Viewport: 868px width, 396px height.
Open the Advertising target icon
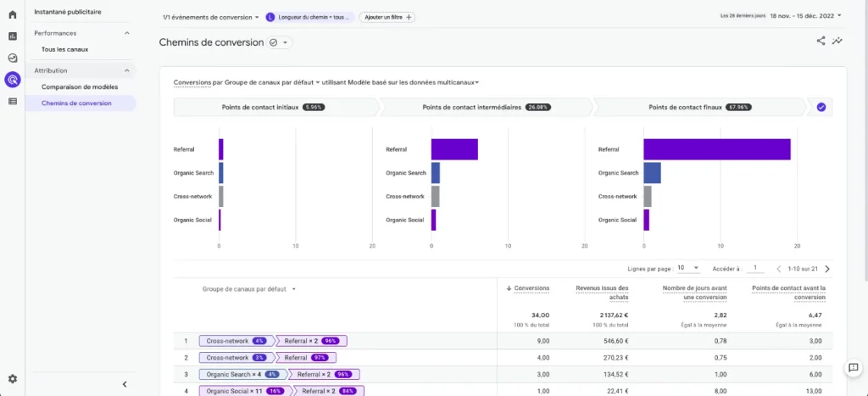click(x=12, y=80)
